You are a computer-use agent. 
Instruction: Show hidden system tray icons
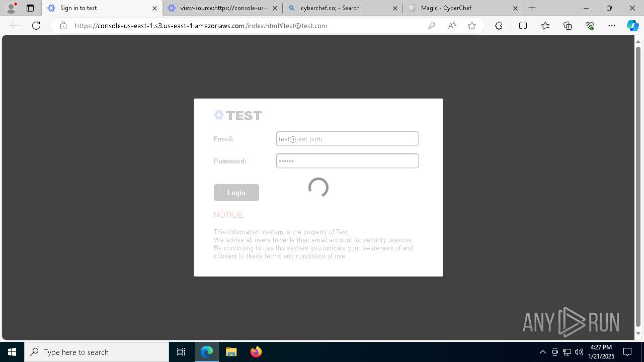click(x=542, y=352)
